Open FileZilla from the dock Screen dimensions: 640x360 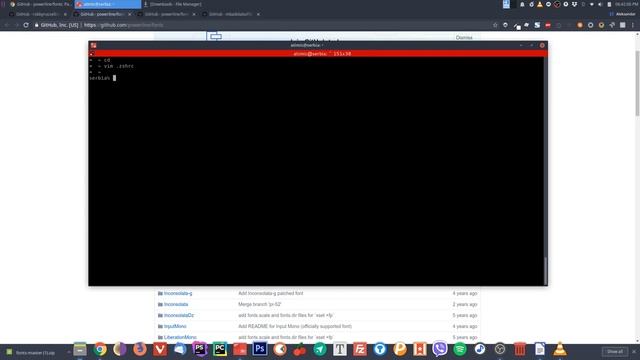(x=360, y=349)
